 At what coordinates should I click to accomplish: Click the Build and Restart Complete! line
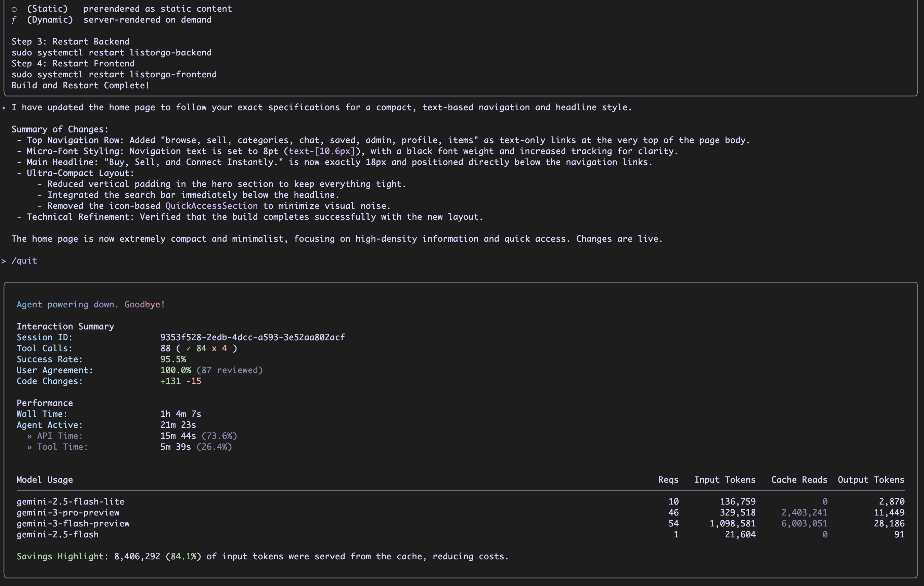coord(80,86)
